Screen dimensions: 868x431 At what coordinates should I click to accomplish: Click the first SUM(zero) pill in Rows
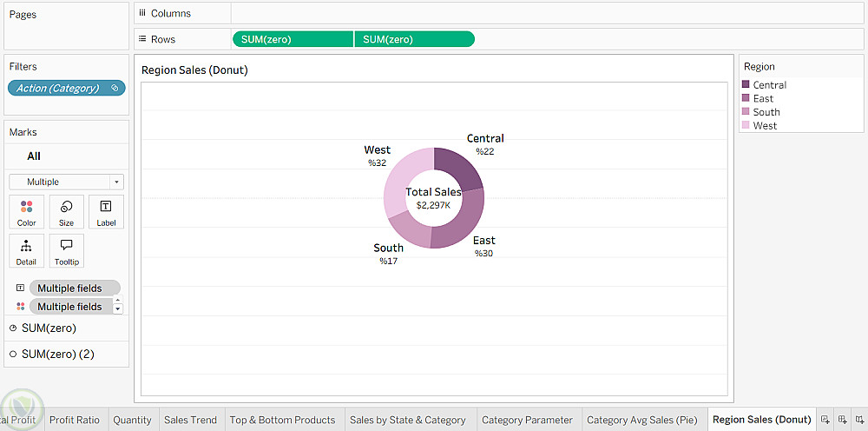click(293, 39)
